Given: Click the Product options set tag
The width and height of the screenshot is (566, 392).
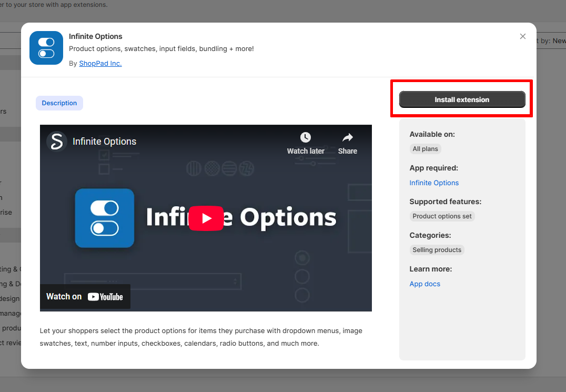Looking at the screenshot, I should [442, 216].
